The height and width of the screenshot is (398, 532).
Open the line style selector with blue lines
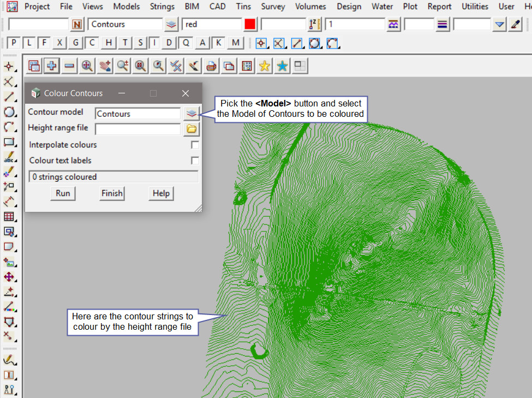coord(443,25)
